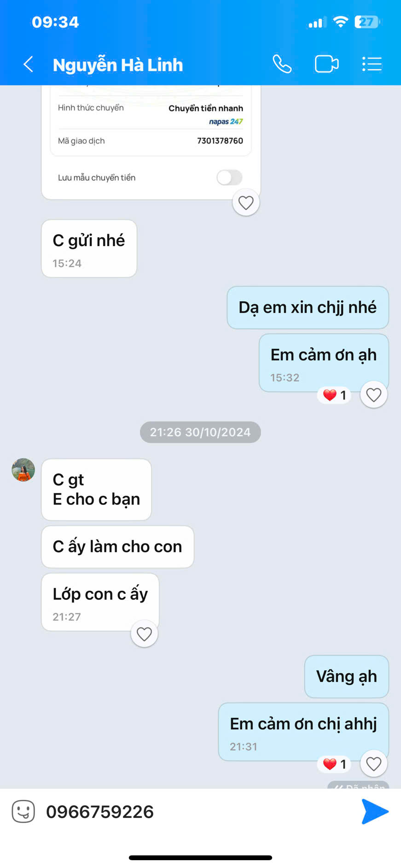Send the message with the blue arrow
401x868 pixels.
point(375,811)
